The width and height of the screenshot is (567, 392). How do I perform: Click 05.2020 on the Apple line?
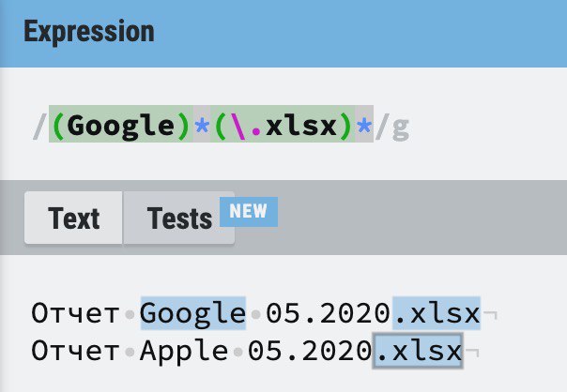coord(310,351)
